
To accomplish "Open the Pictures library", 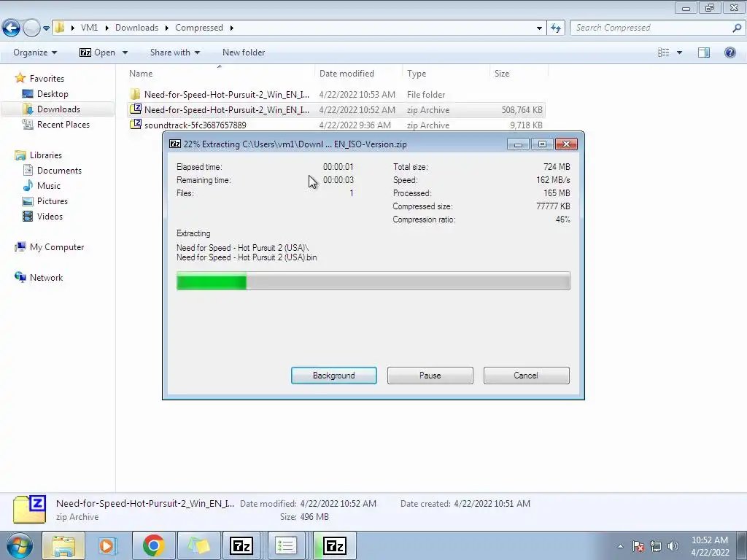I will (53, 201).
